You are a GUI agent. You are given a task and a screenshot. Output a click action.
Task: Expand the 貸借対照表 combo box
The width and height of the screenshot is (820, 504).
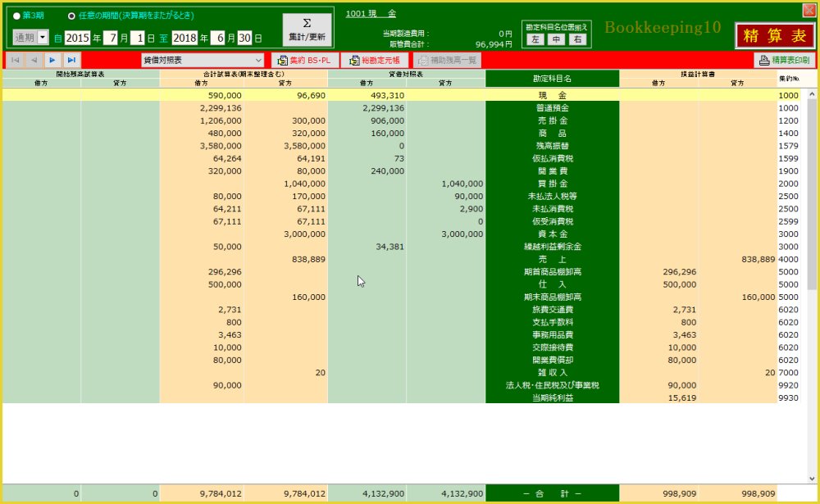259,60
